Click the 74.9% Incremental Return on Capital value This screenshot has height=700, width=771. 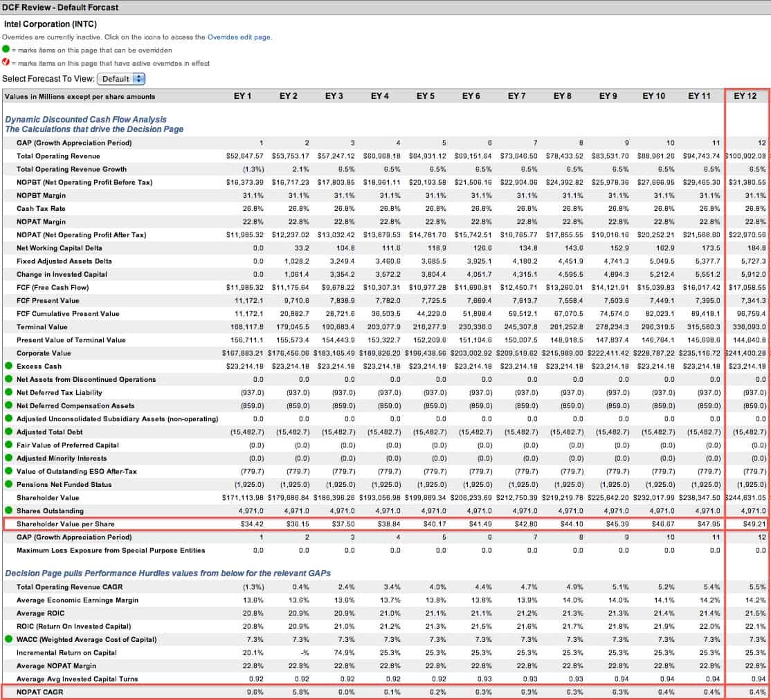pyautogui.click(x=345, y=653)
